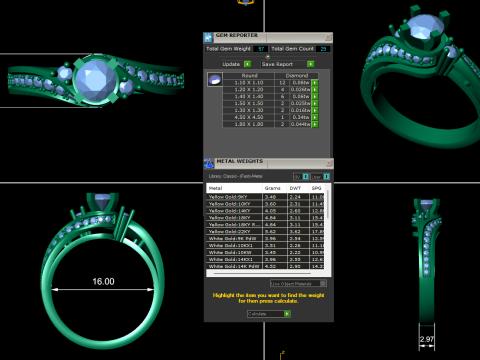Click the Calculate button label
This screenshot has height=360, width=480.
point(257,314)
